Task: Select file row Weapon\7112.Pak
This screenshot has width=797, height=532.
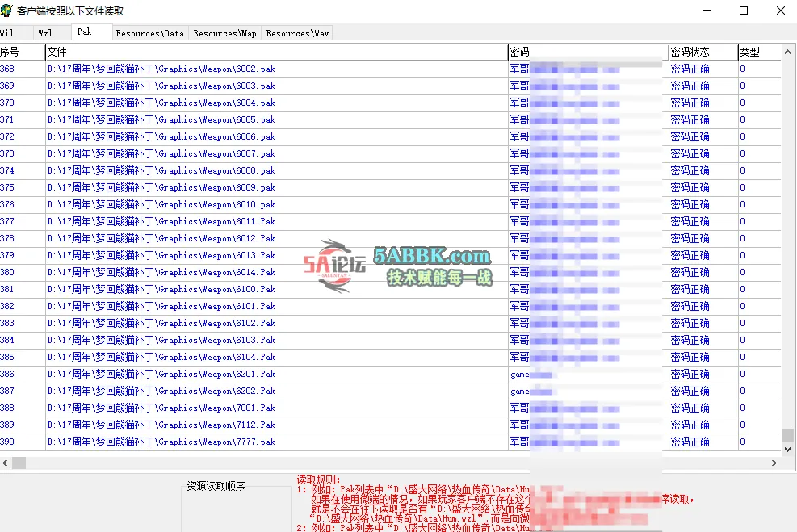Action: [390, 425]
